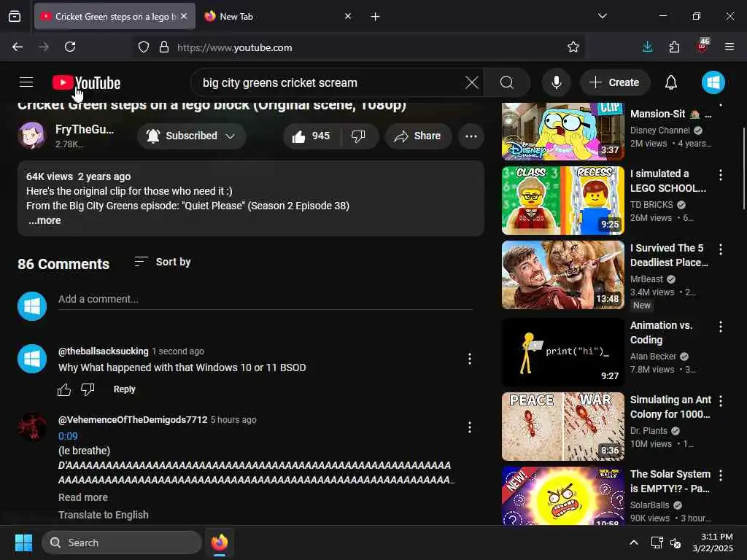The width and height of the screenshot is (747, 560).
Task: View site security lock information
Action: [x=164, y=47]
